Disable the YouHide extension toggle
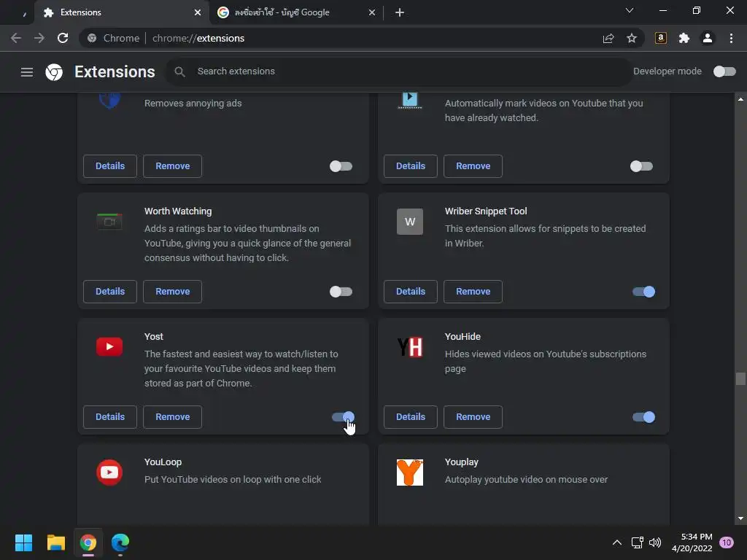The width and height of the screenshot is (747, 560). [643, 417]
